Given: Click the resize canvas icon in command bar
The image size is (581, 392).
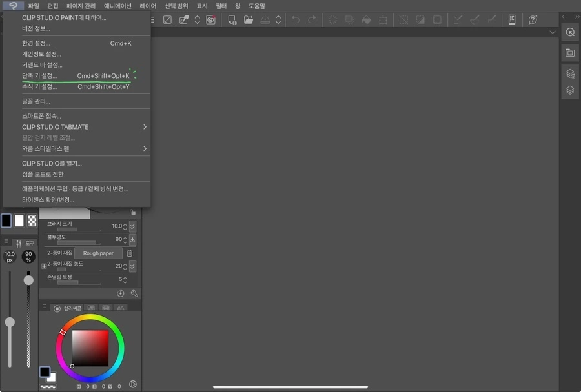Looking at the screenshot, I should pyautogui.click(x=167, y=19).
